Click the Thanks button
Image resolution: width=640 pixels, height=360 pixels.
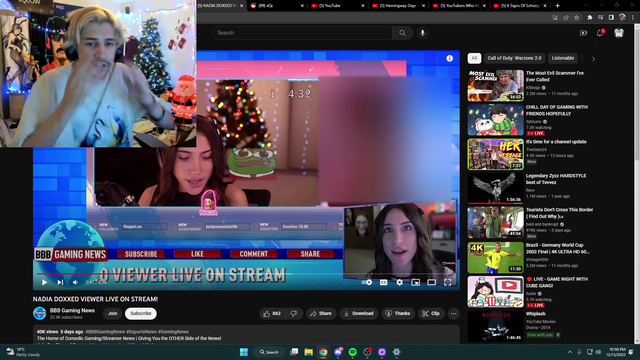pos(398,313)
